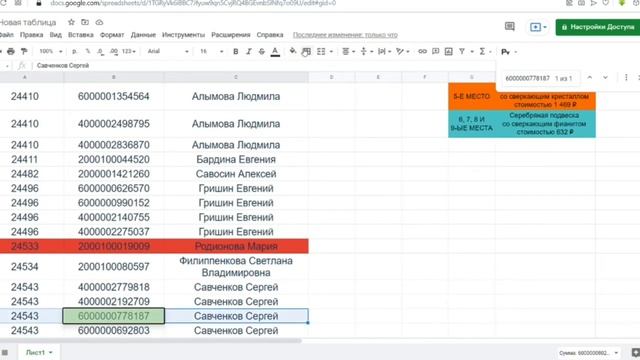Click the browser address bar URL
Image resolution: width=640 pixels, height=360 pixels.
click(193, 3)
